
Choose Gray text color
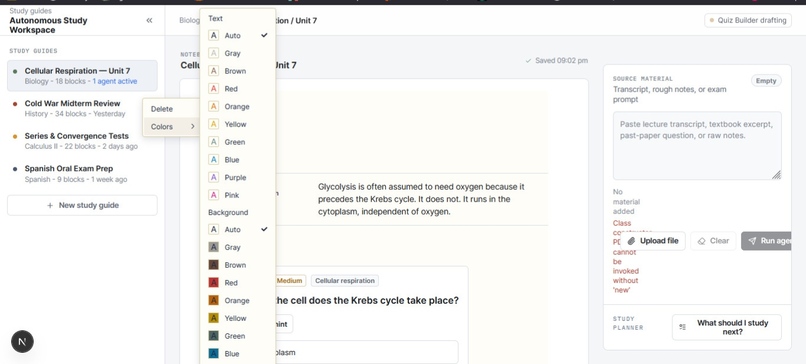237,53
